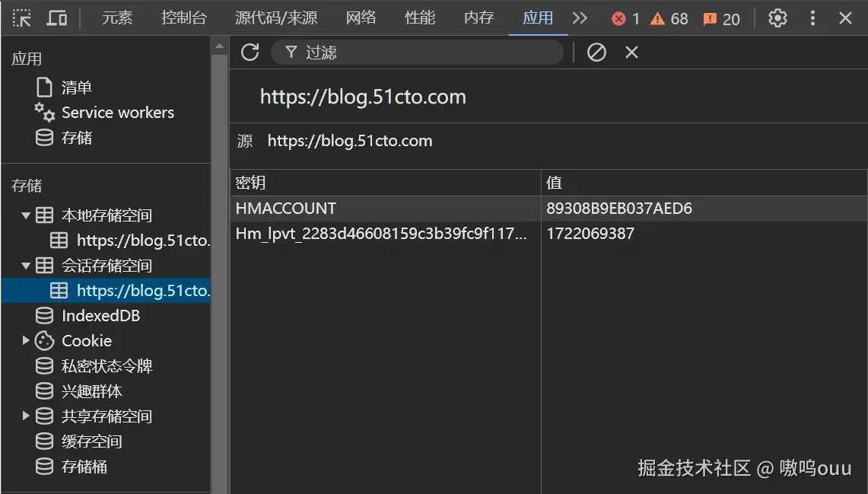Image resolution: width=868 pixels, height=494 pixels.
Task: Click the database icon beside 存储桶
Action: coord(44,467)
